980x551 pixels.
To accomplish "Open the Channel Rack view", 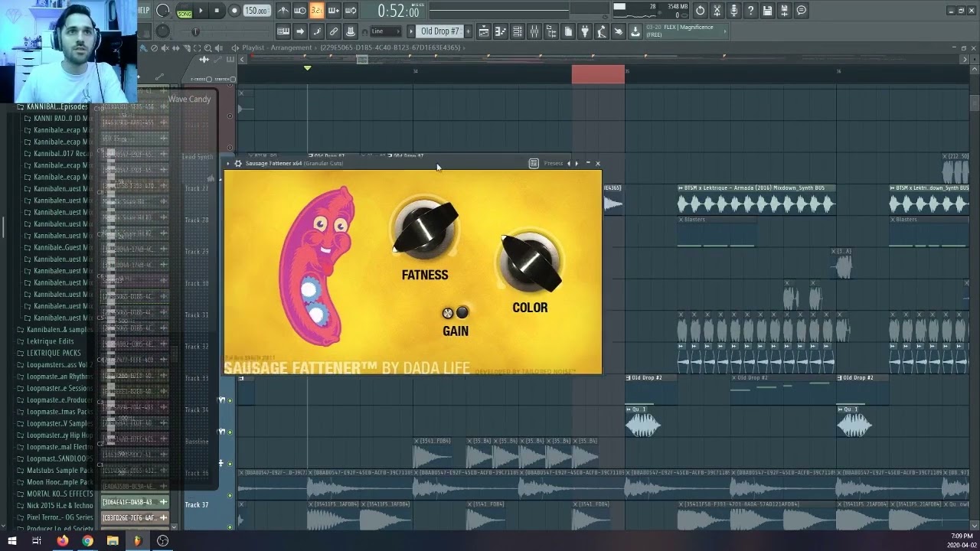I will 518,31.
